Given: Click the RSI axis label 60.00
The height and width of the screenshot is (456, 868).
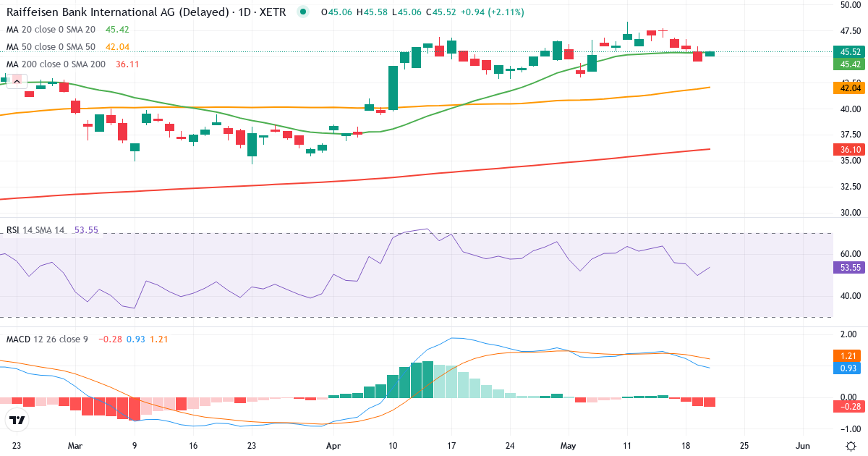Looking at the screenshot, I should [849, 254].
